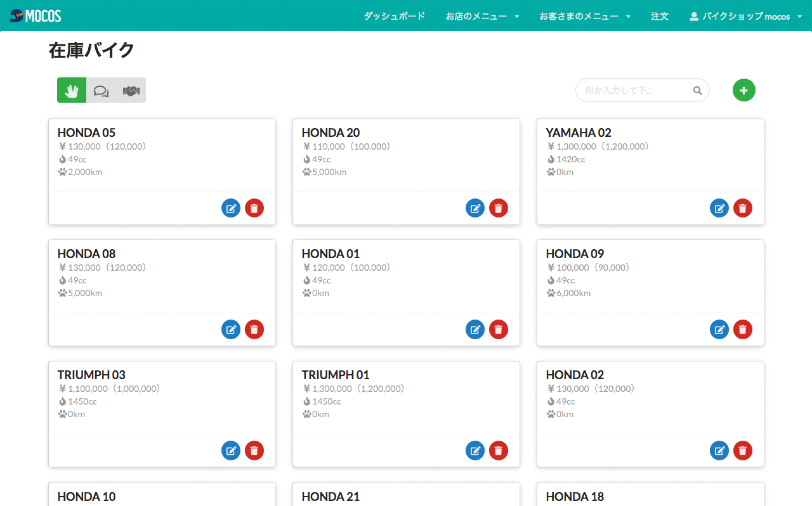Click TRIUMPH 03 price ¥1,100,000
Viewport: 812px width, 506px height.
(x=83, y=389)
